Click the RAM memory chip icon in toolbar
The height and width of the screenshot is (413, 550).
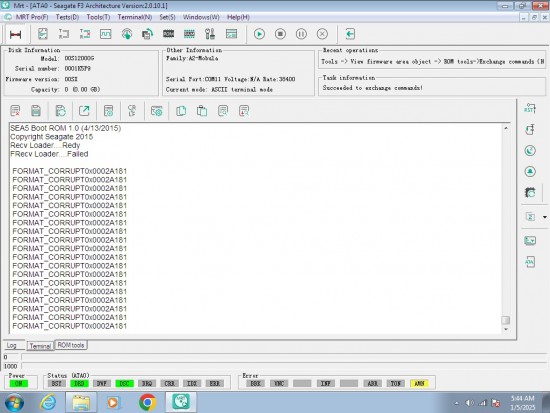pyautogui.click(x=189, y=34)
